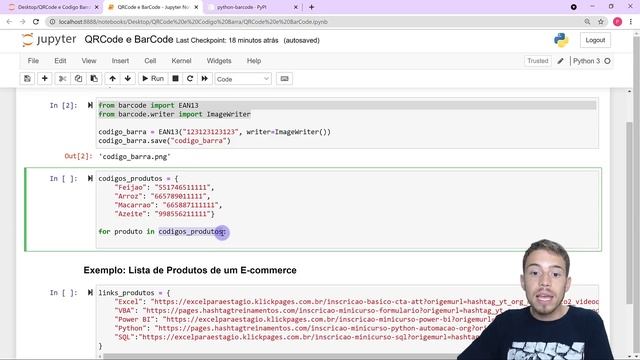Go forward in browser history
This screenshot has width=640, height=360.
(x=22, y=22)
